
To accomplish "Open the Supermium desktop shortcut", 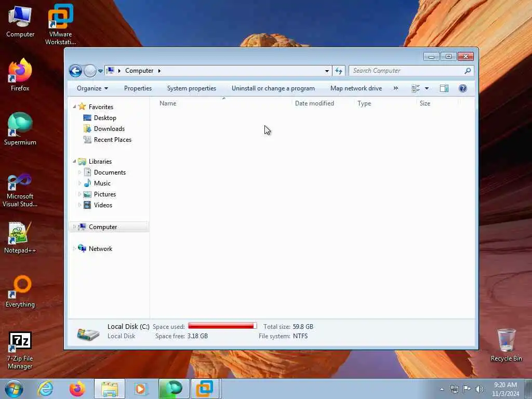I will coord(20,129).
